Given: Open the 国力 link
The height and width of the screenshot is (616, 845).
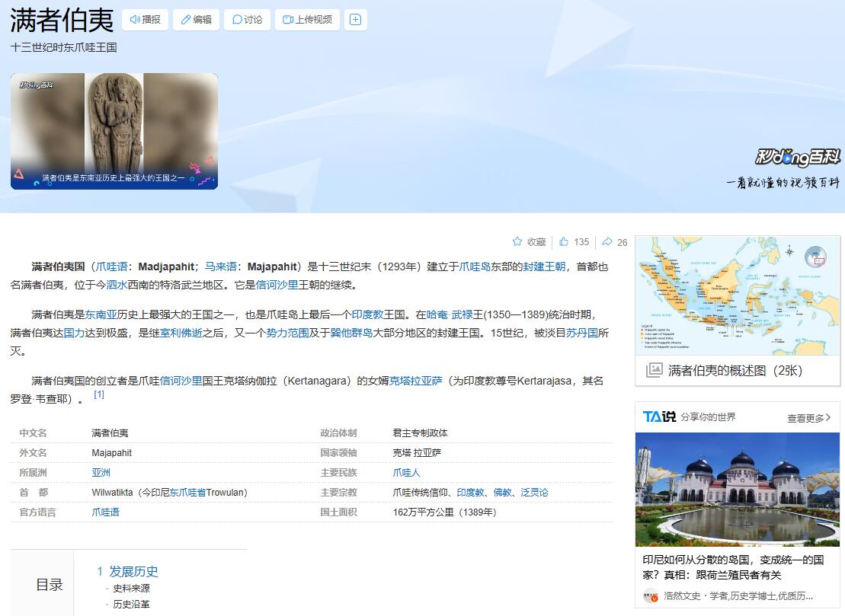Looking at the screenshot, I should [x=75, y=333].
